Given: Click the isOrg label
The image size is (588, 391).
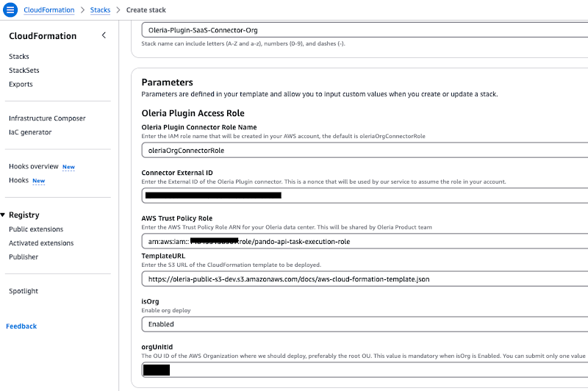Looking at the screenshot, I should [x=150, y=301].
